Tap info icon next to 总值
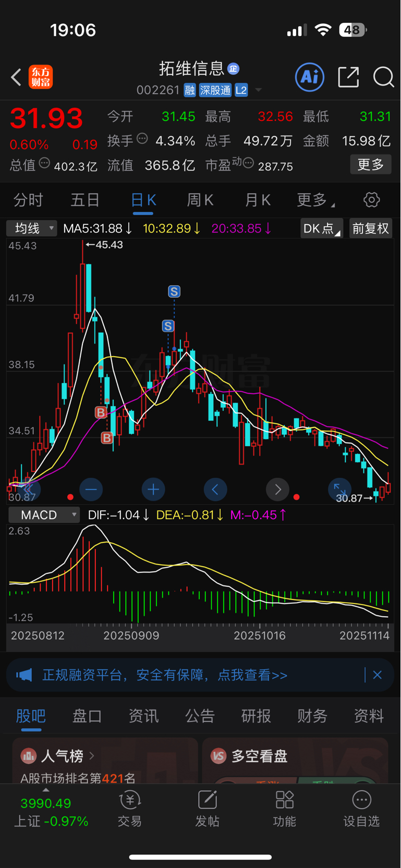401x868 pixels. [44, 163]
